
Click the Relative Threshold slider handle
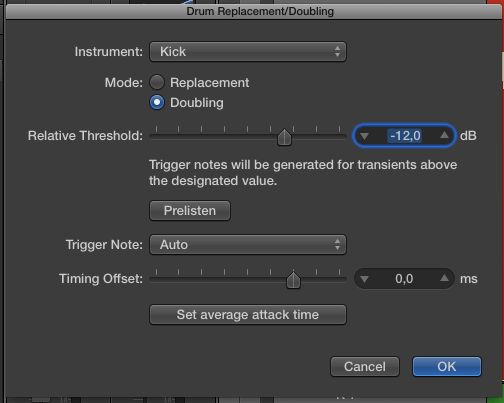pos(284,137)
